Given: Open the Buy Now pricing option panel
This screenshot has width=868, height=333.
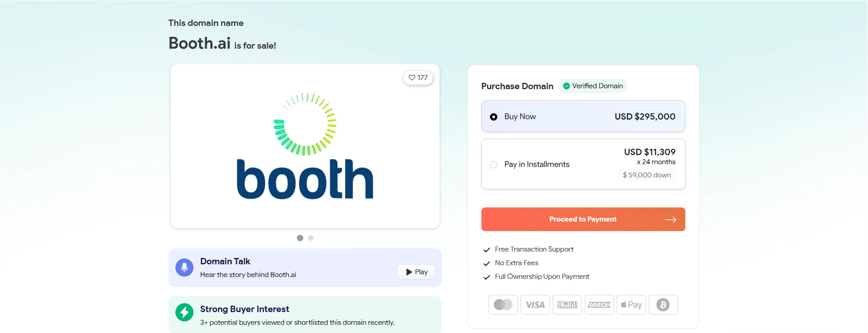Looking at the screenshot, I should point(583,116).
